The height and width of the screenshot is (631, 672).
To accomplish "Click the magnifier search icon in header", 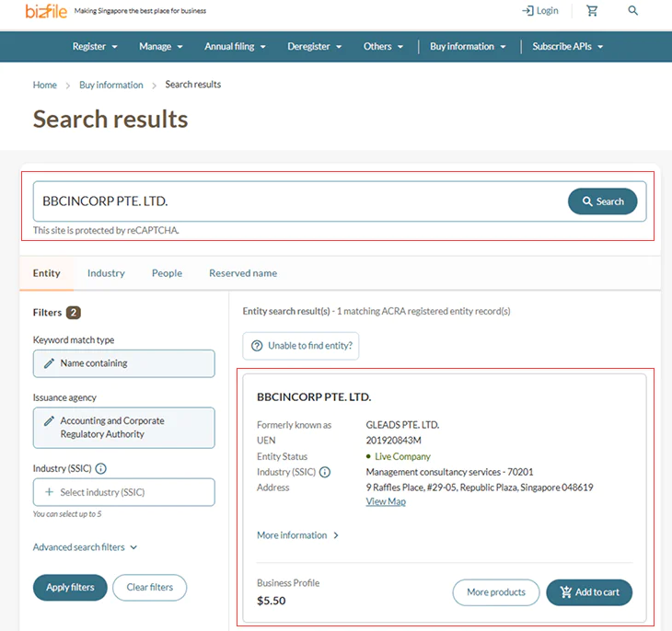I will (632, 11).
